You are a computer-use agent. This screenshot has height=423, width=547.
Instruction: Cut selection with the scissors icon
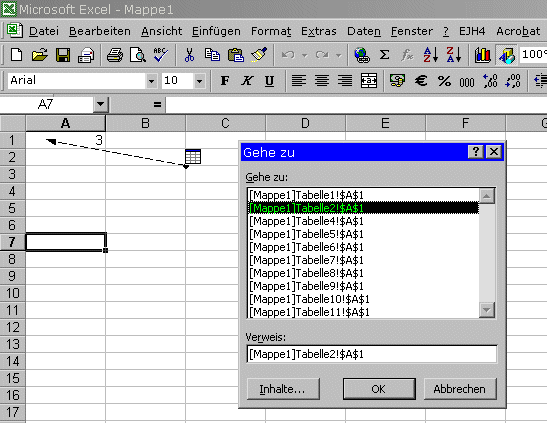pyautogui.click(x=189, y=55)
